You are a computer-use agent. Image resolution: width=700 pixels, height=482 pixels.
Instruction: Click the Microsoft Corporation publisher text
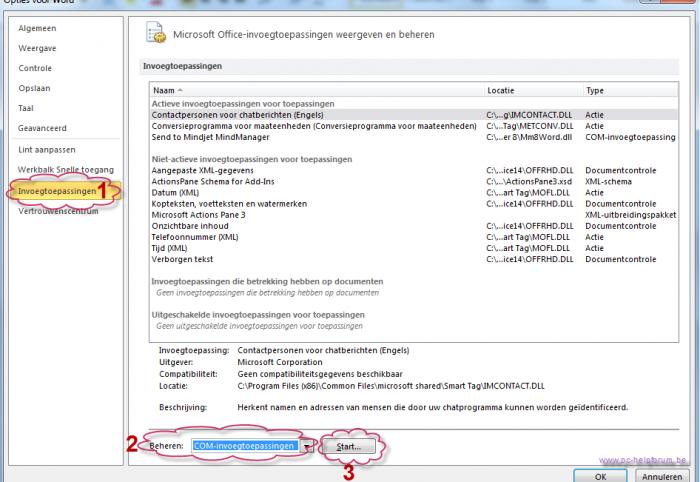coord(279,362)
